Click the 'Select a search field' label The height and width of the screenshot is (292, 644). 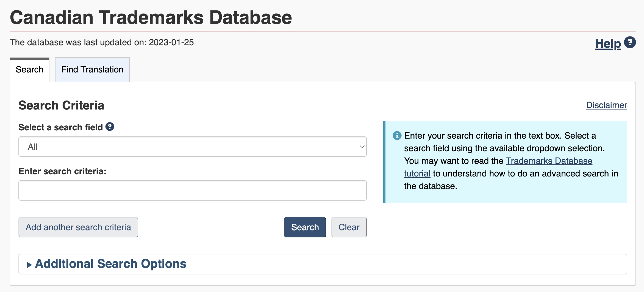[x=61, y=127]
